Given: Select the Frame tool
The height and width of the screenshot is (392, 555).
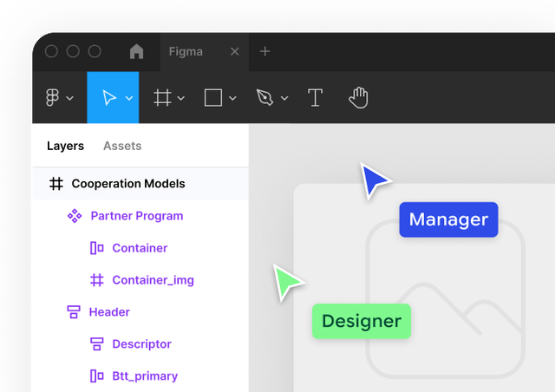Looking at the screenshot, I should [x=162, y=98].
